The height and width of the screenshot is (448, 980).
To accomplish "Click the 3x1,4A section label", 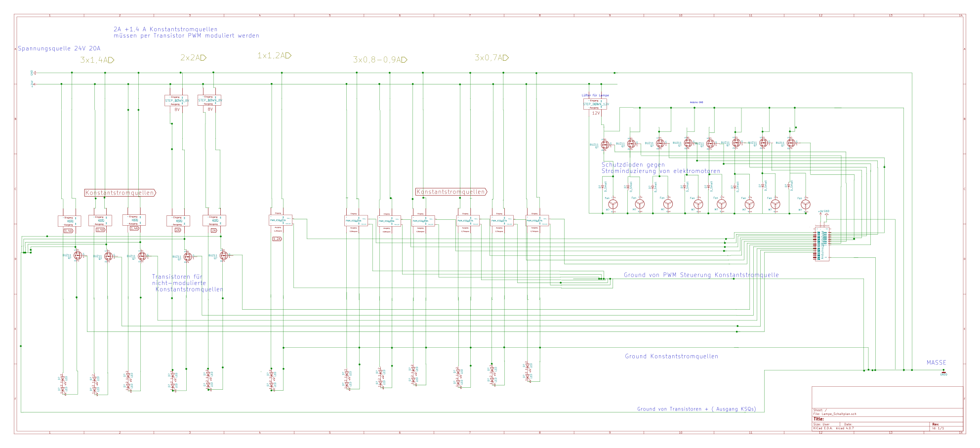I will (97, 60).
